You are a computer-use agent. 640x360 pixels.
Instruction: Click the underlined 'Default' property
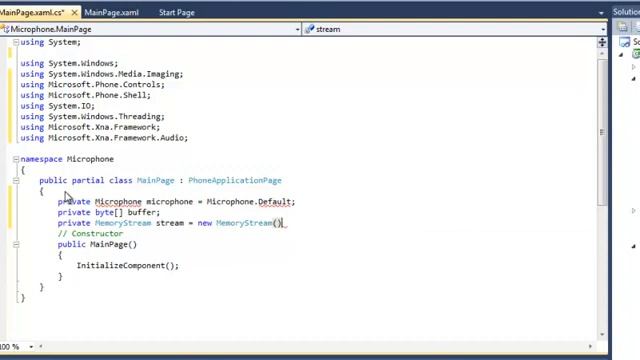pyautogui.click(x=274, y=202)
